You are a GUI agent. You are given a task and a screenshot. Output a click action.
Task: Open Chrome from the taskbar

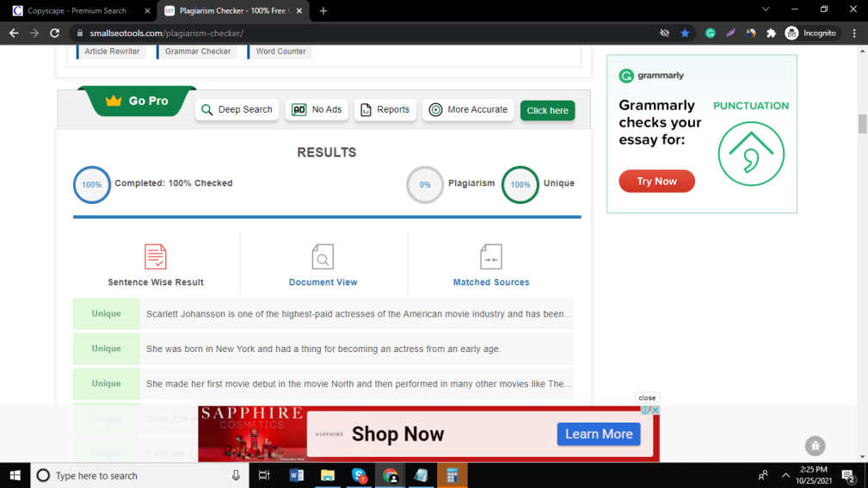point(391,475)
